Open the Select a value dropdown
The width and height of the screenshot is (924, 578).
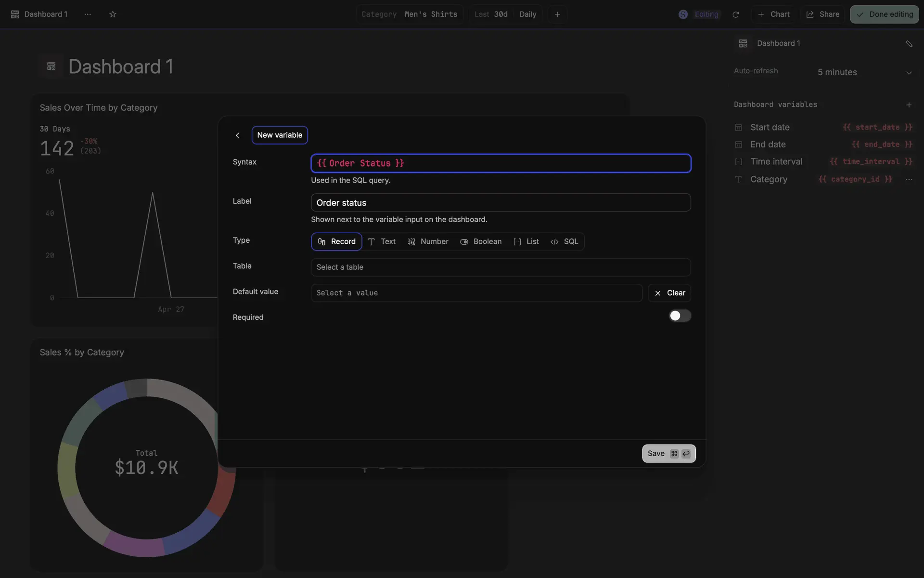click(476, 293)
